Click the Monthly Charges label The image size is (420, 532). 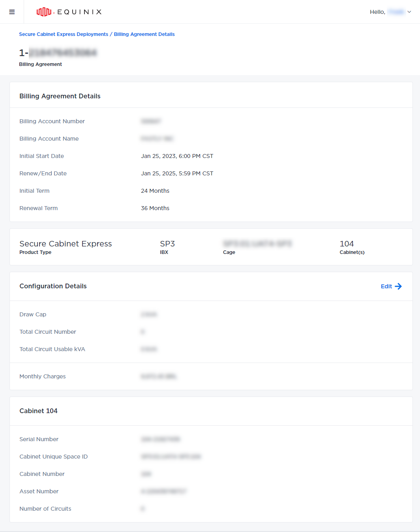tap(43, 376)
